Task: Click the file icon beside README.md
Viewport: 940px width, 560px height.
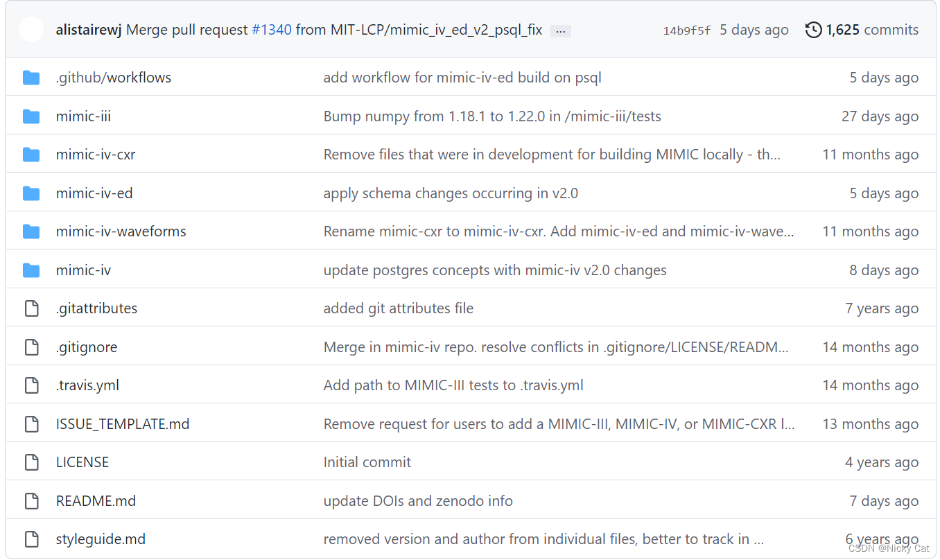Action: (x=31, y=500)
